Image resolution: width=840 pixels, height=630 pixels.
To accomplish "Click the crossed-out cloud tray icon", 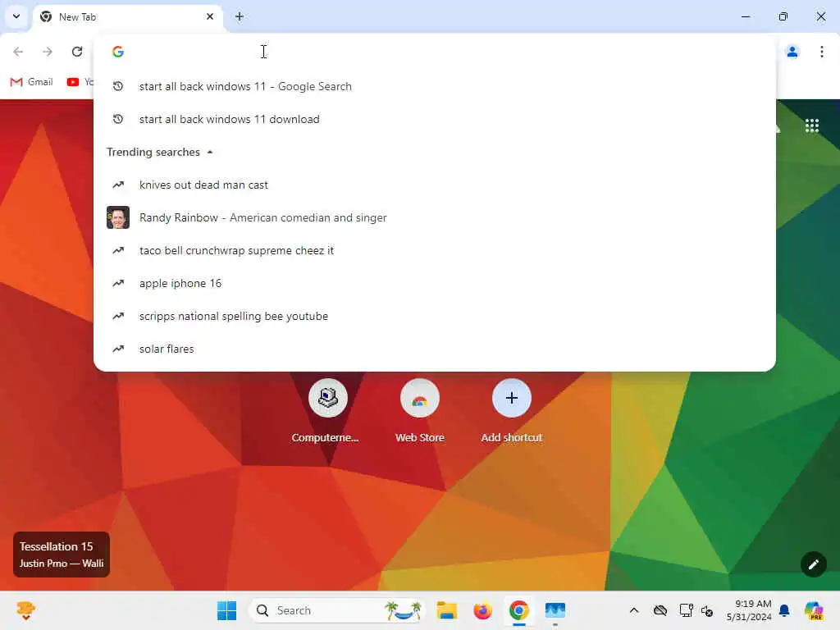I will pyautogui.click(x=660, y=610).
